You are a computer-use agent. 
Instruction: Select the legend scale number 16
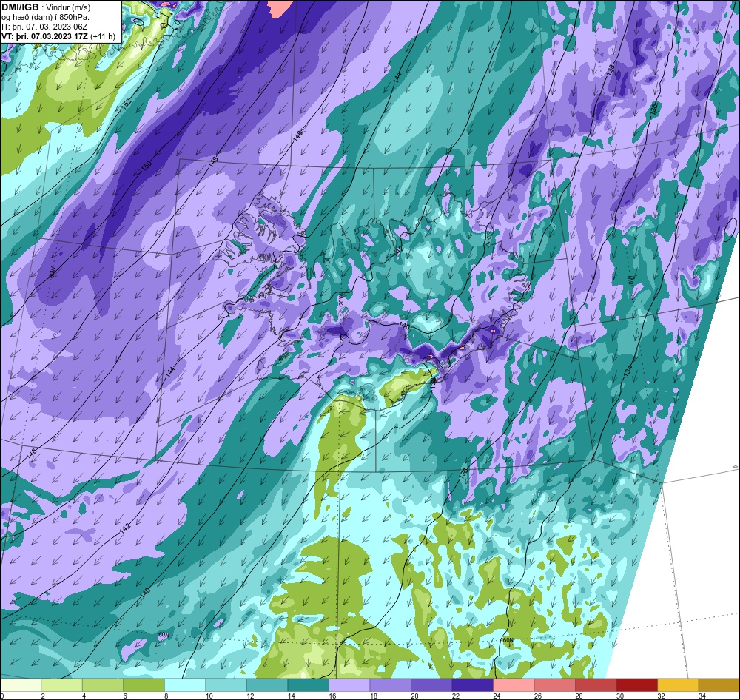click(x=332, y=696)
